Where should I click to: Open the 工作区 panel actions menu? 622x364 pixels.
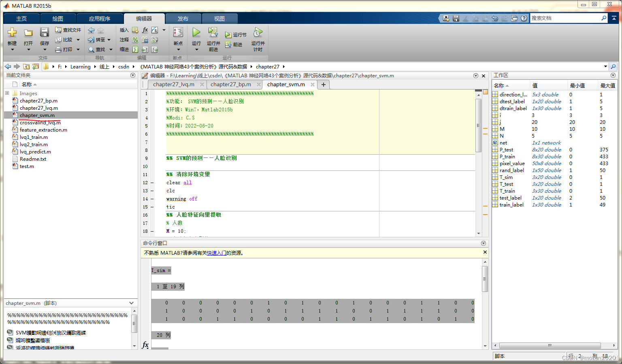pos(613,75)
